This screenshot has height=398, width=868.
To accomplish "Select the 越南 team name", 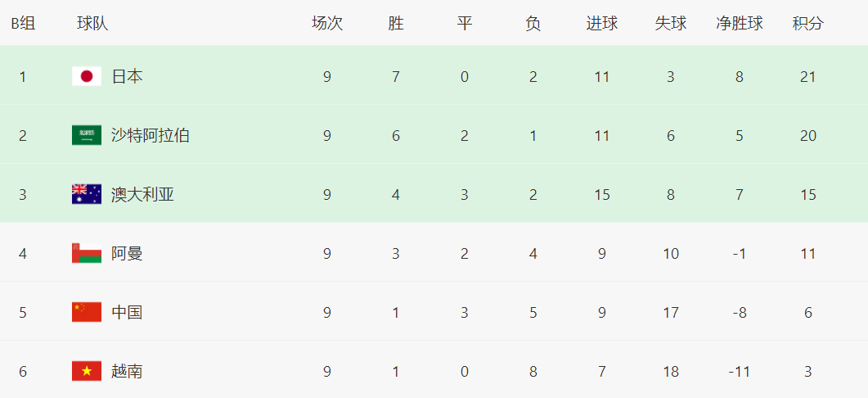I will 127,372.
